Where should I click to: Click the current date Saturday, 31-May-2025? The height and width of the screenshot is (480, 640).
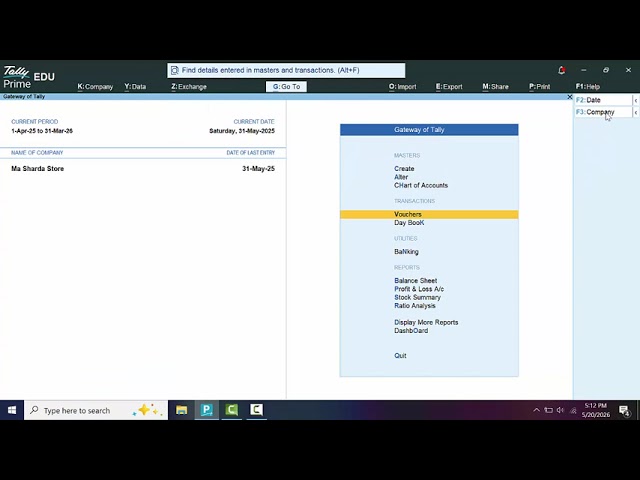pyautogui.click(x=242, y=131)
